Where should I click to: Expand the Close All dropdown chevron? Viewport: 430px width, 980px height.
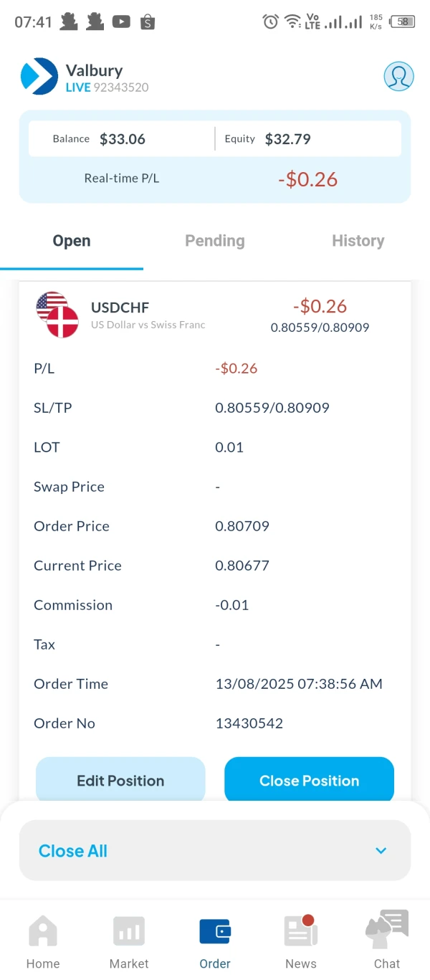tap(381, 850)
